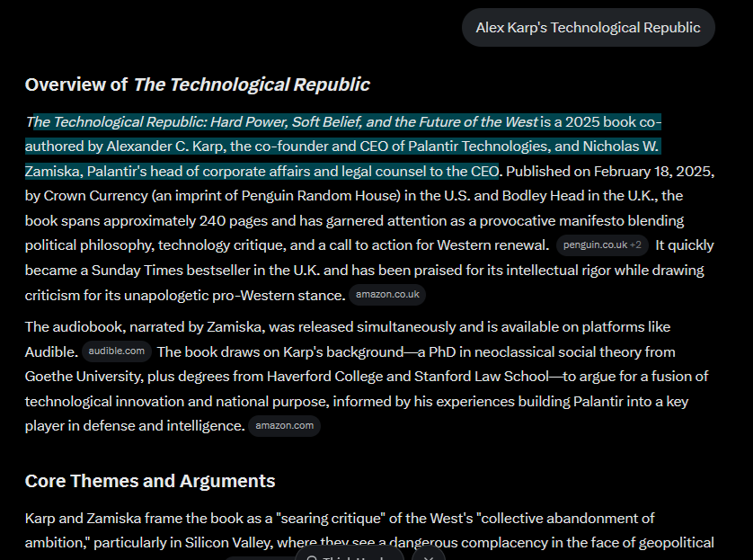Click the quoted phrase "searing critique"

(331, 519)
